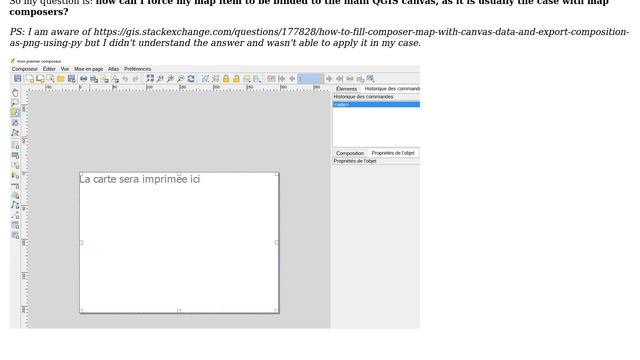This screenshot has height=360, width=640.
Task: Select the move item content tool
Action: [x=15, y=122]
